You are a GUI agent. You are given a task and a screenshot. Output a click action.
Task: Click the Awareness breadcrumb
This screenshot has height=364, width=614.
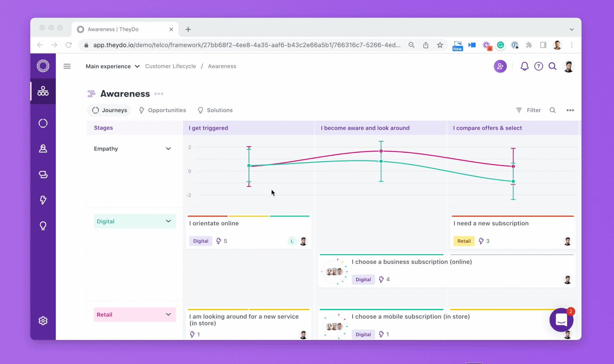click(x=222, y=66)
